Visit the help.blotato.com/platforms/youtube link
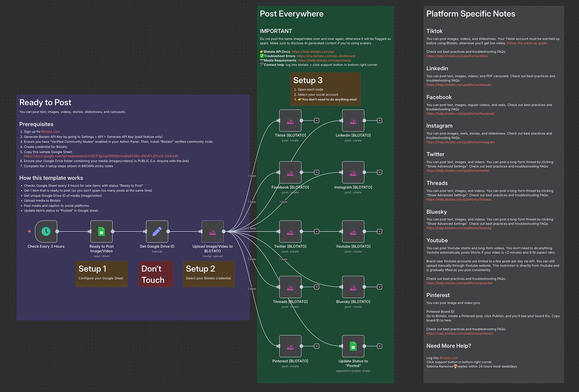 click(459, 283)
